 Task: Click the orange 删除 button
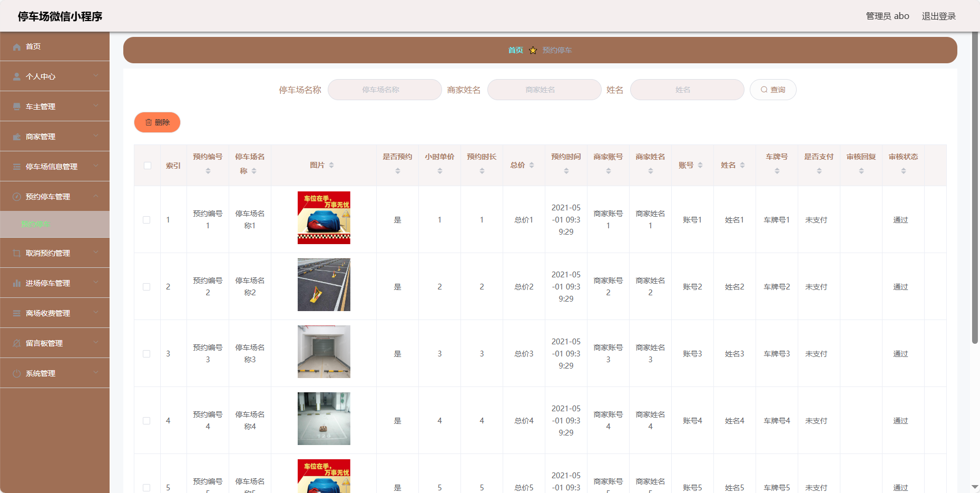pos(158,122)
